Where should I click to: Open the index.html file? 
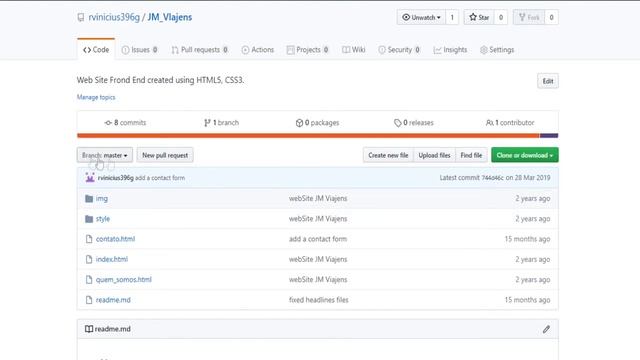coord(112,259)
